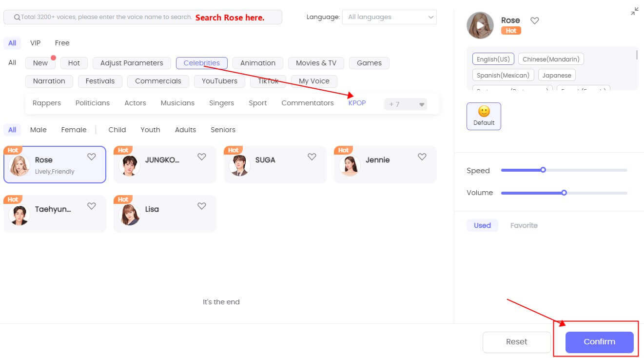This screenshot has width=644, height=358.
Task: Click the Reset button
Action: (517, 342)
